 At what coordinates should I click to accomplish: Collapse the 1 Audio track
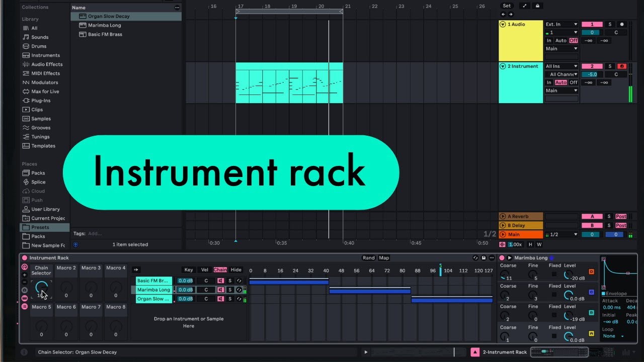pyautogui.click(x=503, y=24)
